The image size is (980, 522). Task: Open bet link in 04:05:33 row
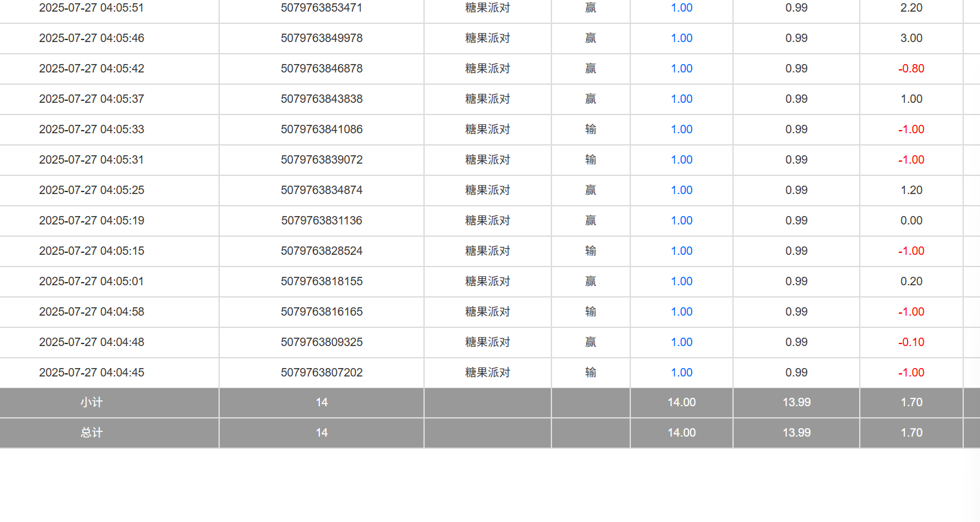click(x=681, y=129)
